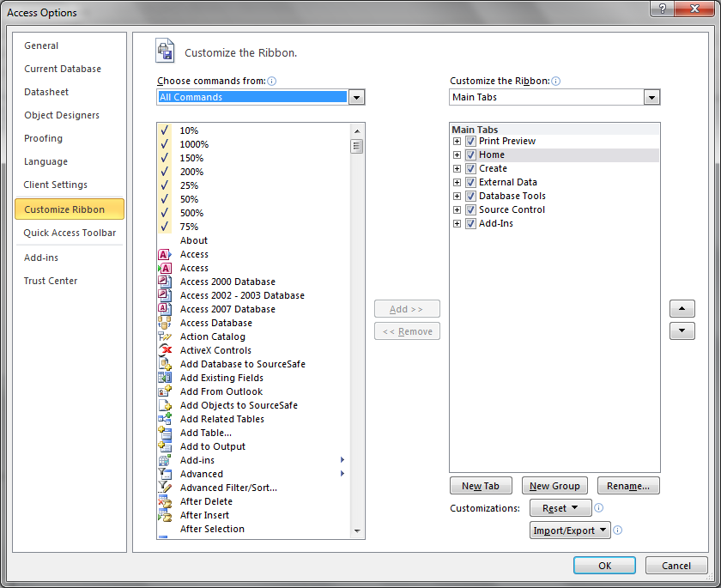Click the Add Database to SourceSafe icon

coord(165,364)
